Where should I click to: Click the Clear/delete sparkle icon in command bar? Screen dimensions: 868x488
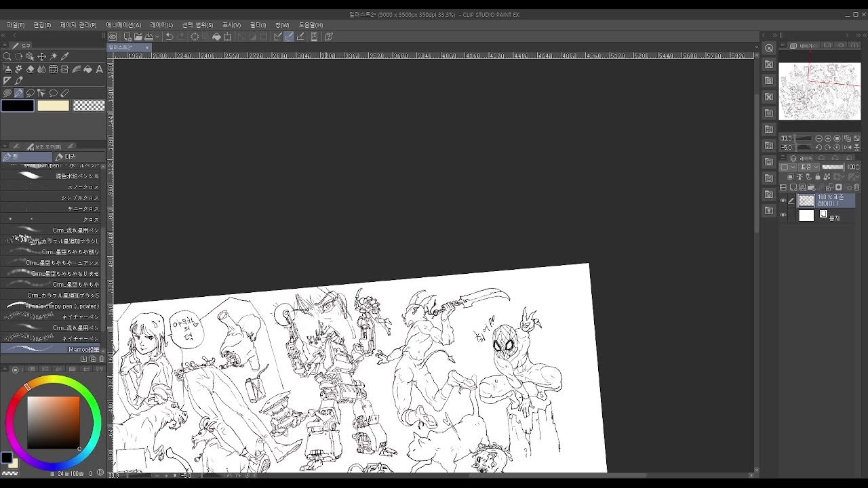[x=195, y=37]
